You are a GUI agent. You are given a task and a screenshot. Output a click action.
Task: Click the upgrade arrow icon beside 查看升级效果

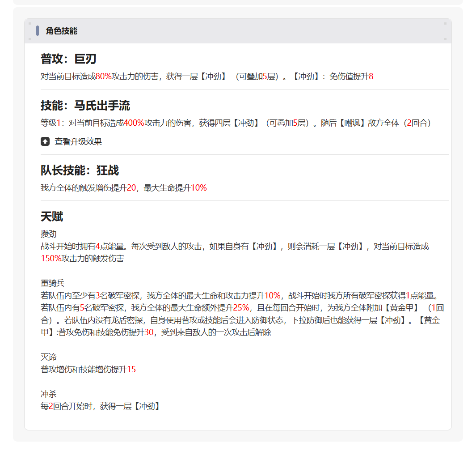click(x=45, y=142)
